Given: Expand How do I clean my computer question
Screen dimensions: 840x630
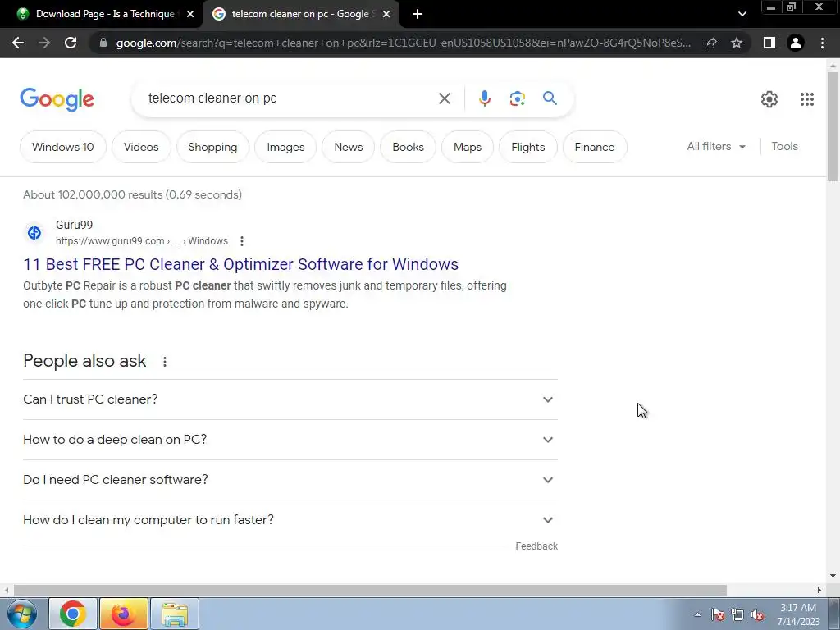Looking at the screenshot, I should click(290, 520).
